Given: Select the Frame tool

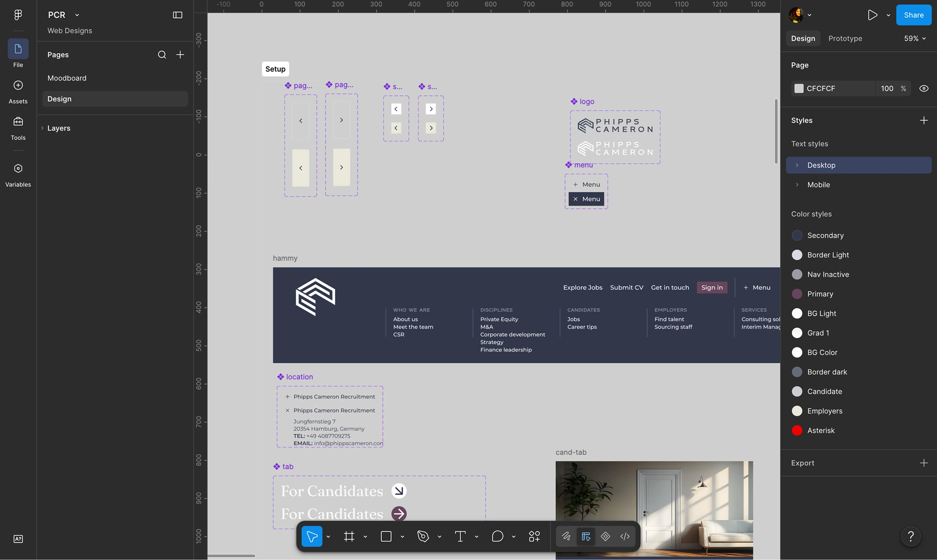Looking at the screenshot, I should (x=349, y=536).
